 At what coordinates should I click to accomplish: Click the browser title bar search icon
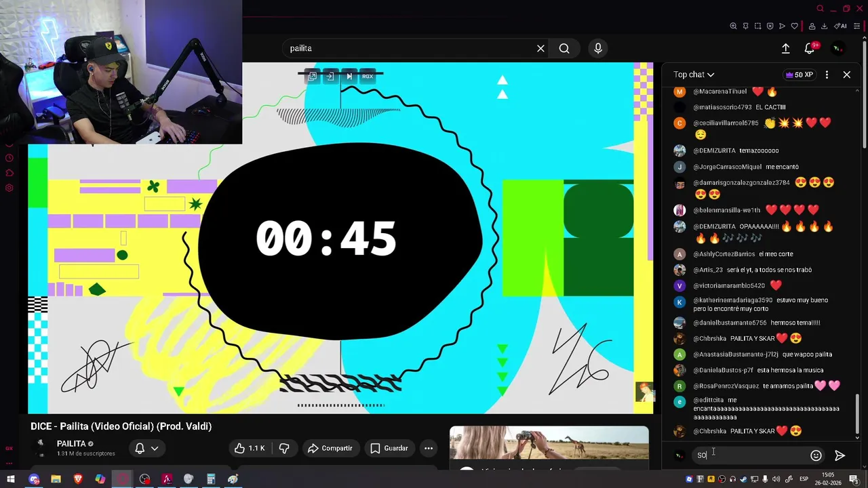pyautogui.click(x=820, y=9)
